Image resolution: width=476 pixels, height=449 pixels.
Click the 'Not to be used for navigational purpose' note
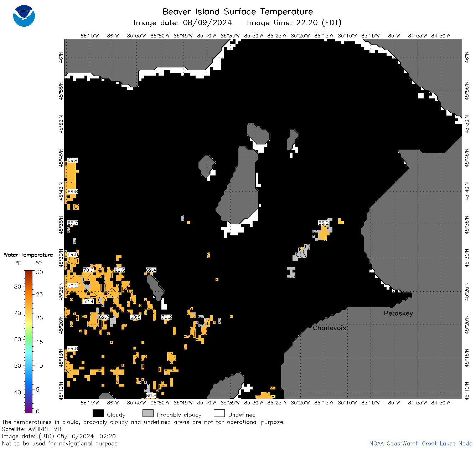pos(59,443)
